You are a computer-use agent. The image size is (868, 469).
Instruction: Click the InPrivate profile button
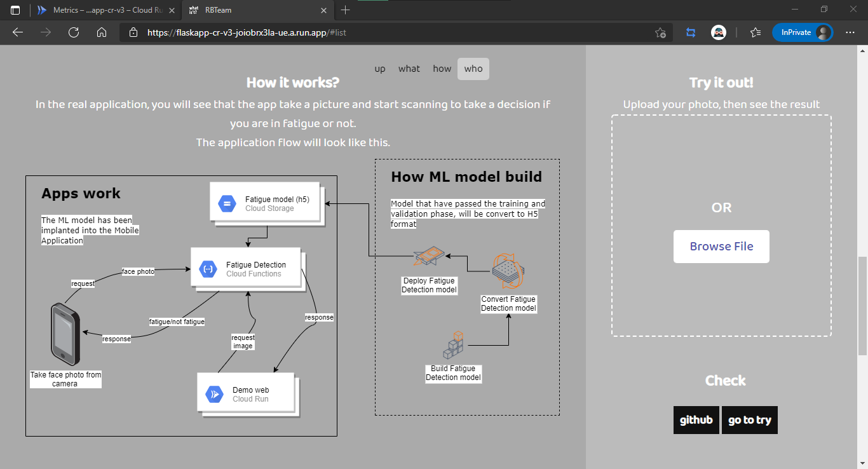coord(803,32)
